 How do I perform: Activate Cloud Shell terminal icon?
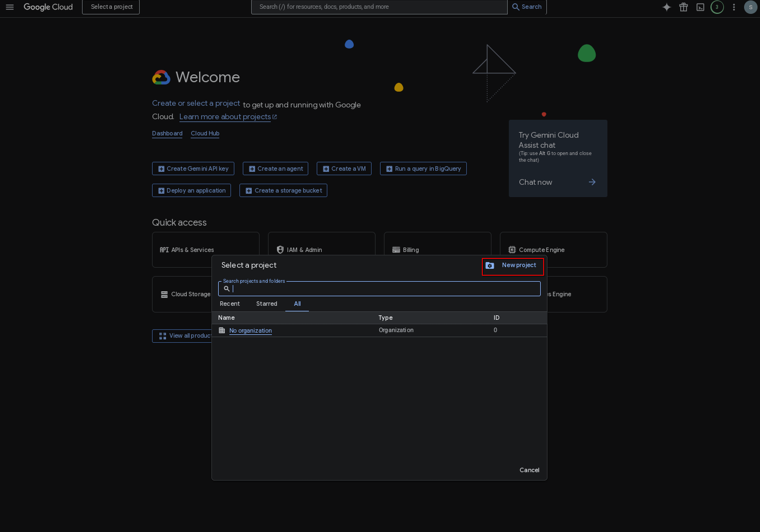[x=700, y=7]
